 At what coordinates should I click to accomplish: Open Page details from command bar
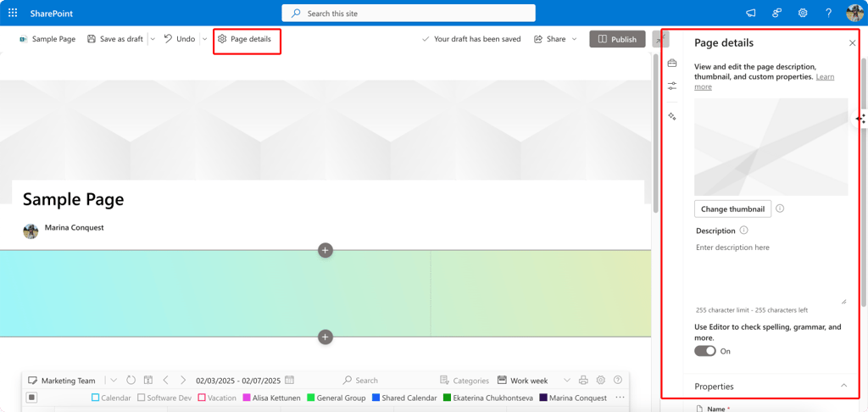(244, 39)
